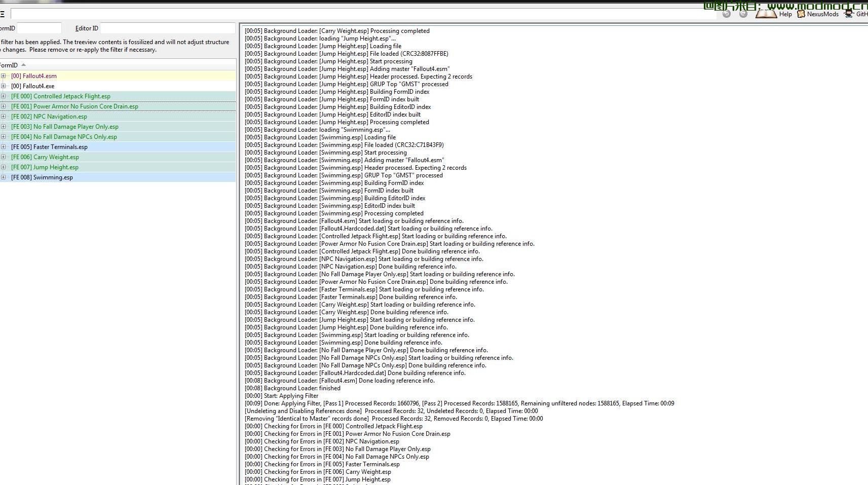
Task: Expand the Faster Terminals.esp node
Action: [x=3, y=147]
